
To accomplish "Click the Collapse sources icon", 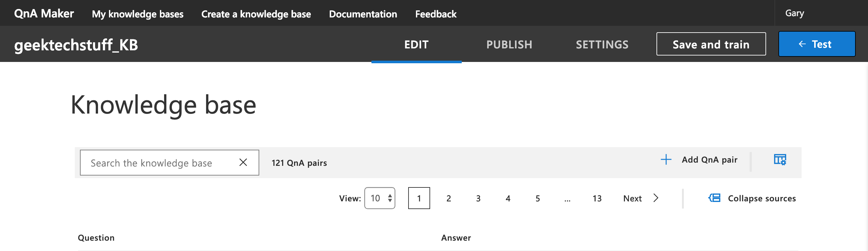I will (714, 198).
